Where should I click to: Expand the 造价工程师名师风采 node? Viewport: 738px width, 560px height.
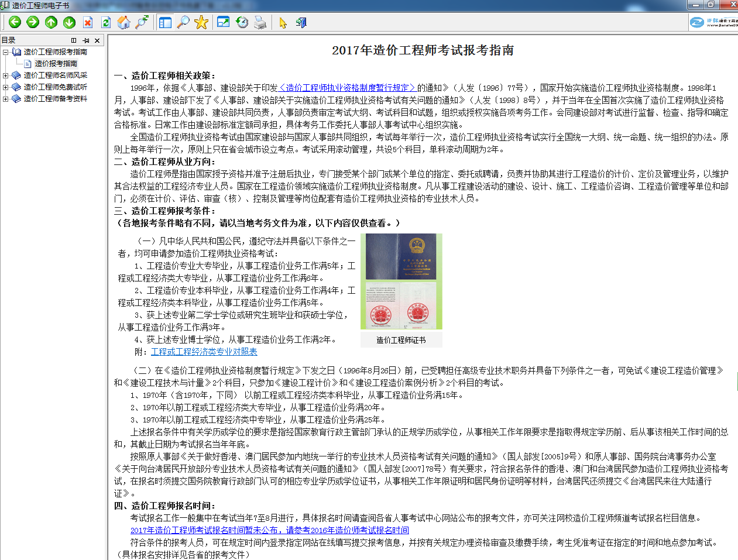point(6,75)
